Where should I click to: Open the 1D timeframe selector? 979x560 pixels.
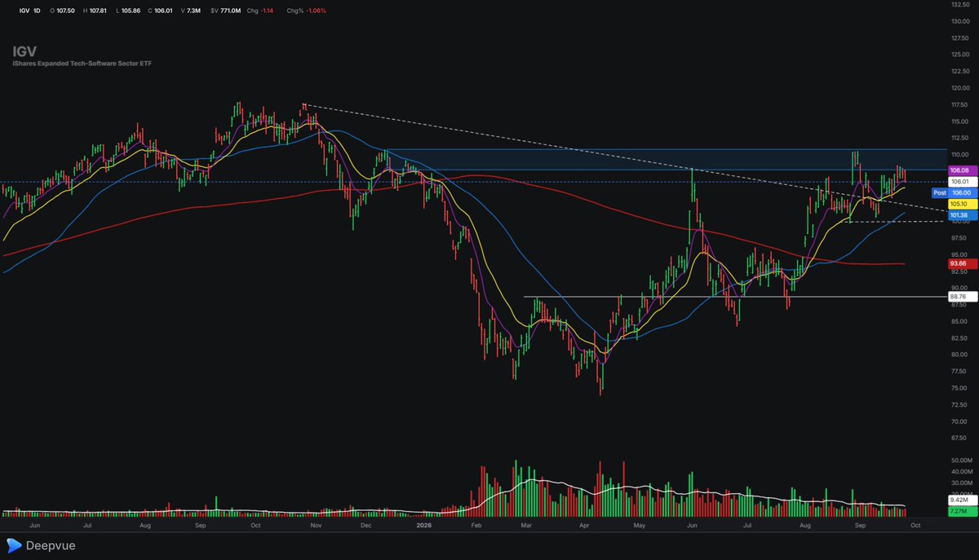point(38,11)
